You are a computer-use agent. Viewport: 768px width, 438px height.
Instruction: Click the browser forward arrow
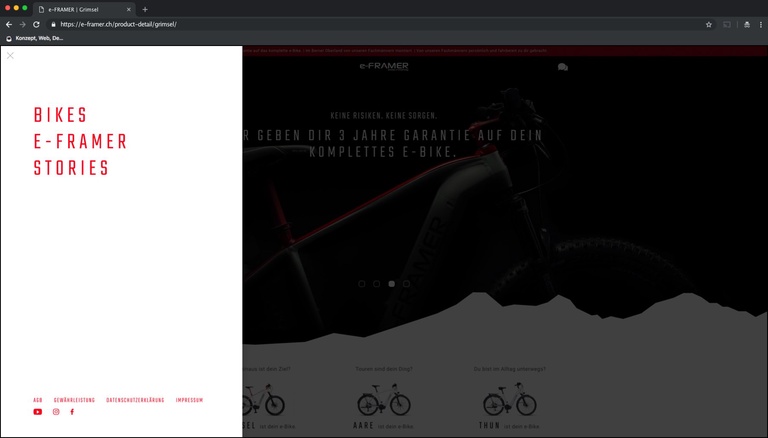click(x=23, y=24)
